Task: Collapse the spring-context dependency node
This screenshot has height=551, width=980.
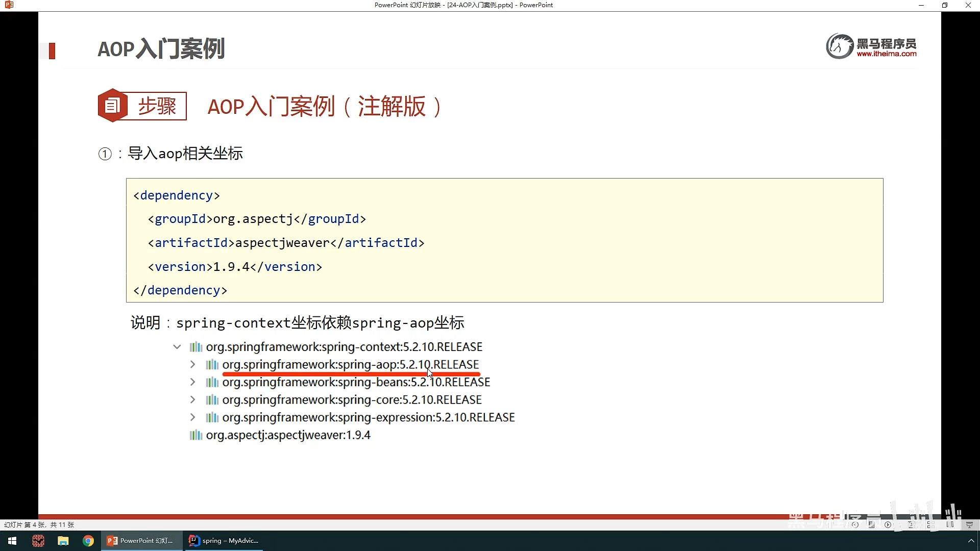Action: point(177,347)
